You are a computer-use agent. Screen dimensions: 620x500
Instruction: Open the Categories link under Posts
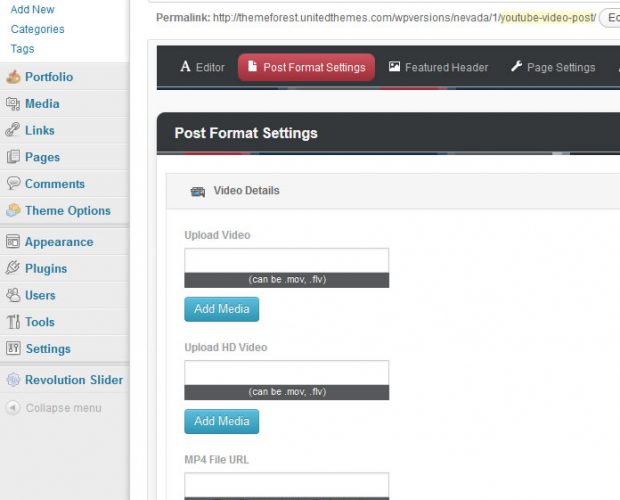point(37,29)
